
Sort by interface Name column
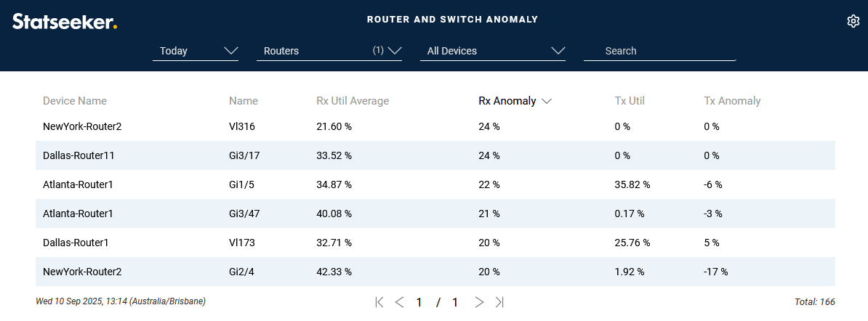pos(244,101)
